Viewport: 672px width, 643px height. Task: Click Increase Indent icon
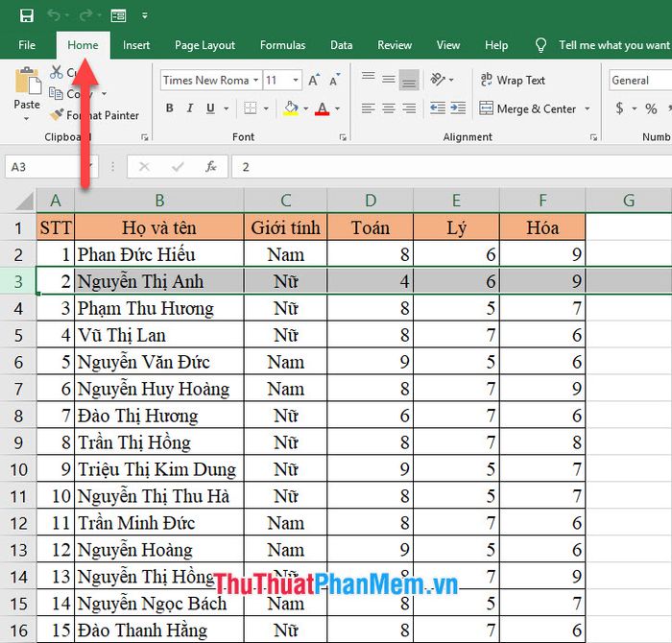point(458,108)
